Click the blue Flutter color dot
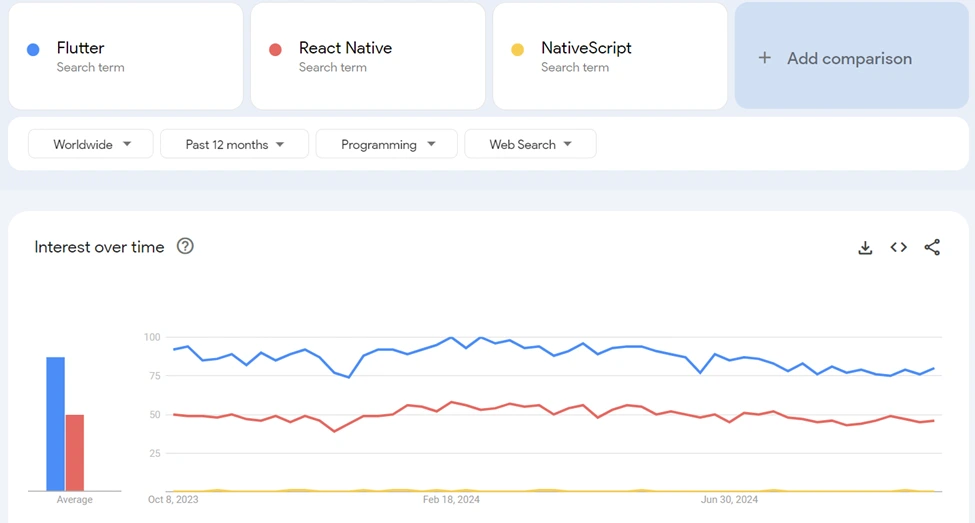 [33, 49]
